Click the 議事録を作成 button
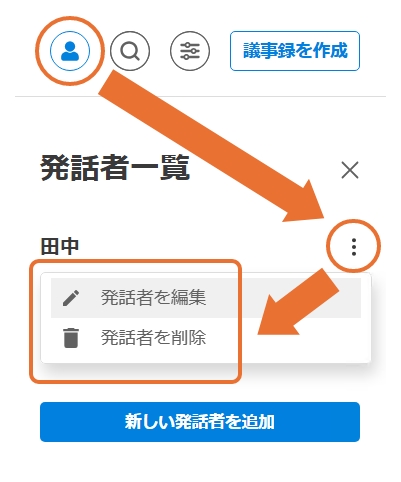This screenshot has width=401, height=482. (295, 51)
